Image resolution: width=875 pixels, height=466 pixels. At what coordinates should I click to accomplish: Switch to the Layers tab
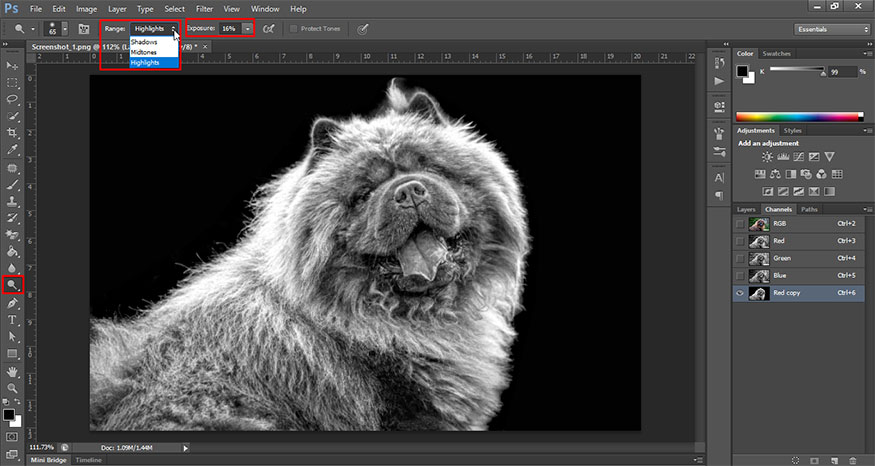[746, 209]
